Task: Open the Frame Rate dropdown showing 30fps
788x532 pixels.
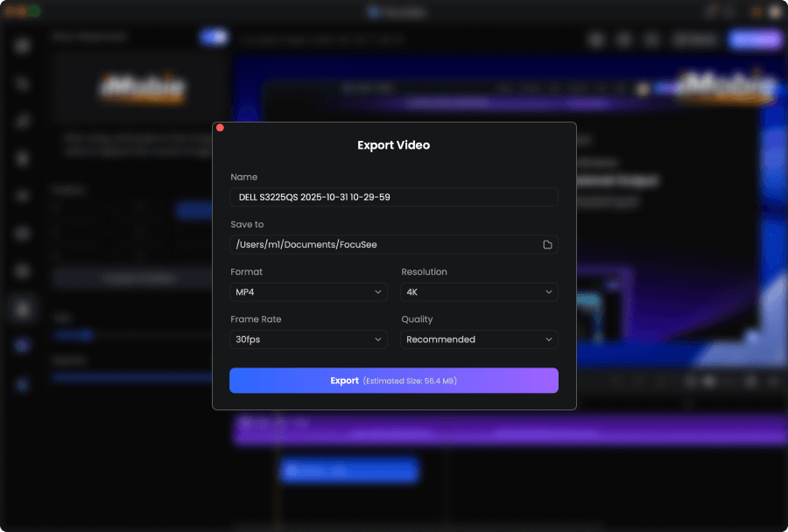Action: [x=308, y=339]
